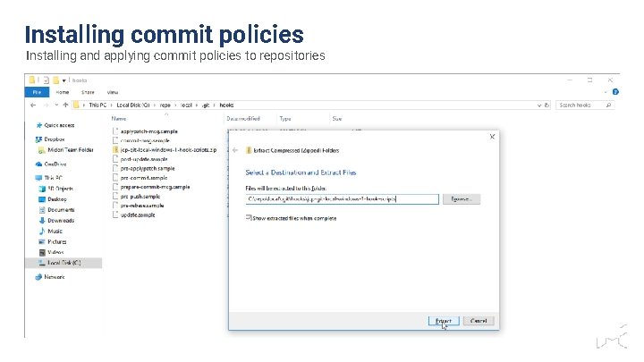
Task: Sort by the Date modified column header
Action: (x=243, y=119)
